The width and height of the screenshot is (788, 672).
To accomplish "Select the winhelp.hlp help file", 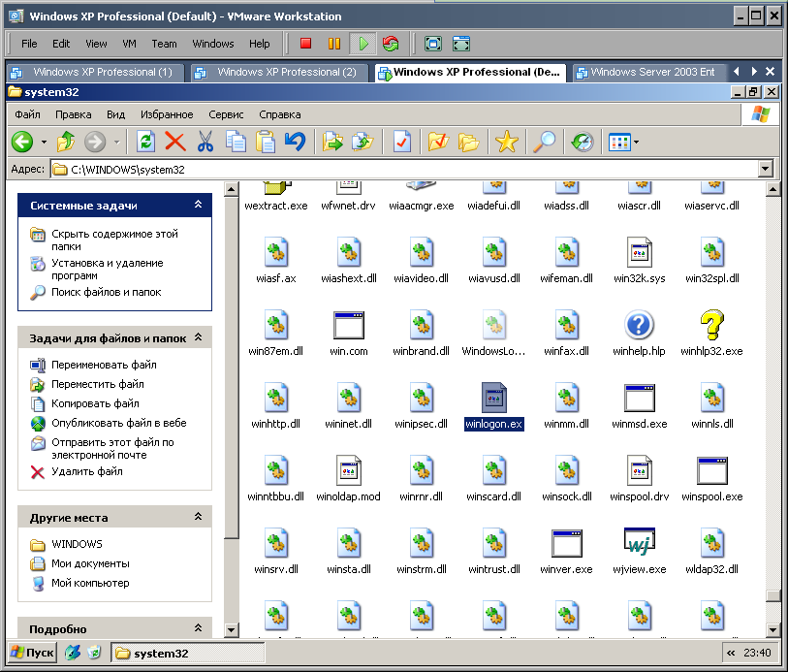I will point(640,334).
